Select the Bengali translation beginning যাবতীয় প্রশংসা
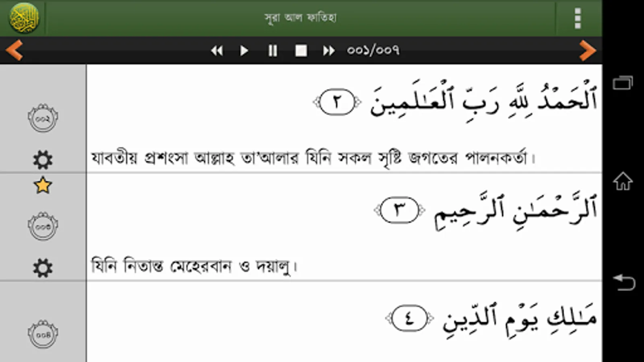Screen dimensions: 644x362 [314, 158]
